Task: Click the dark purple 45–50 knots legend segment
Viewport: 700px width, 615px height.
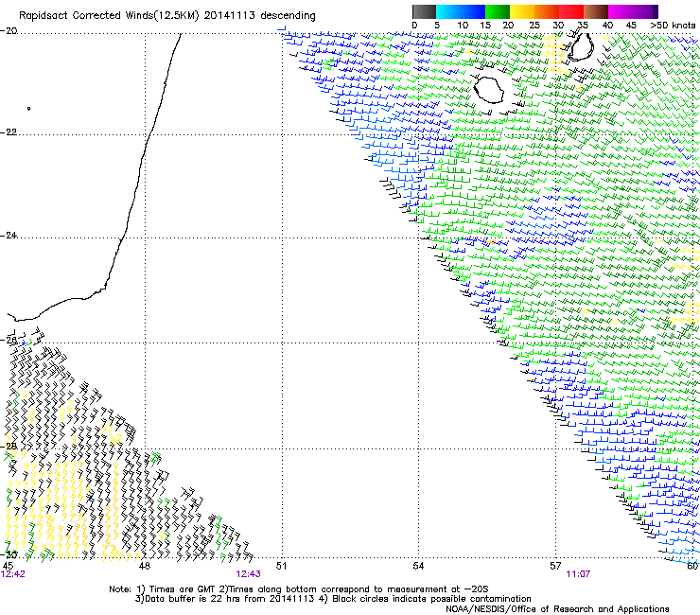Action: (x=645, y=11)
